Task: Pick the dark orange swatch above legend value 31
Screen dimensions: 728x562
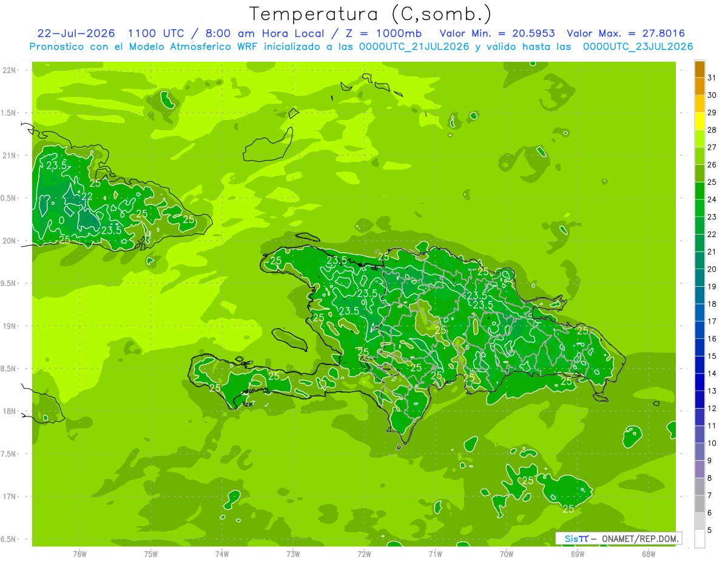Action: tap(699, 69)
